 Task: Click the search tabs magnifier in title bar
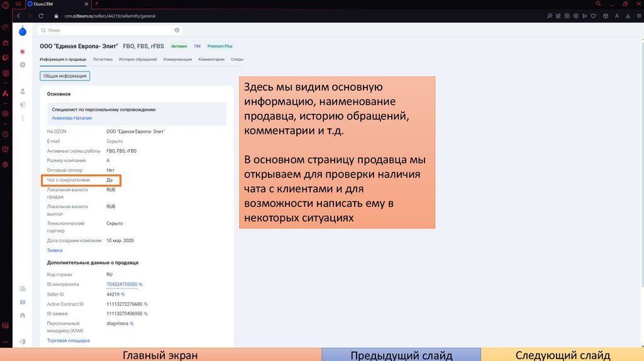(599, 4)
